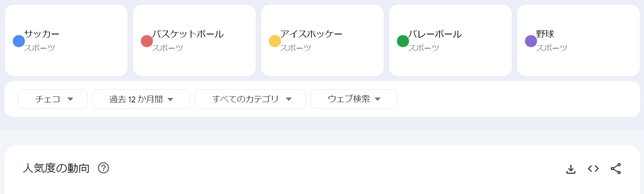Screen dimensions: 644x194
Task: Click the 人気度の動向 heading
Action: 56,168
